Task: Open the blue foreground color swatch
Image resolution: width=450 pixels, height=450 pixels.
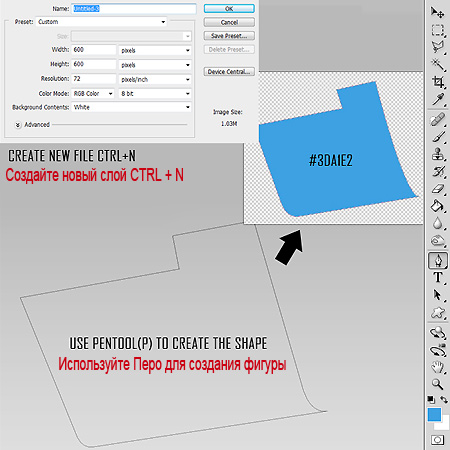Action: [x=434, y=415]
